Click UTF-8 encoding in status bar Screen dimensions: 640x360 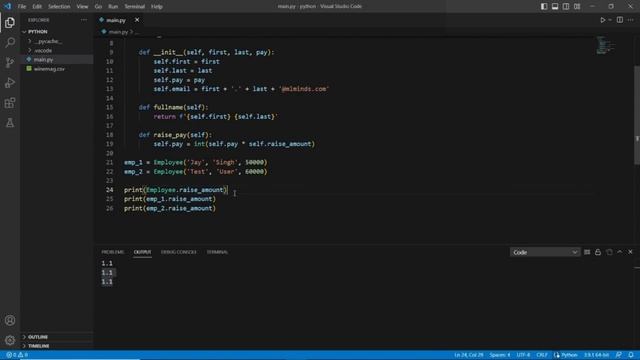pos(523,355)
